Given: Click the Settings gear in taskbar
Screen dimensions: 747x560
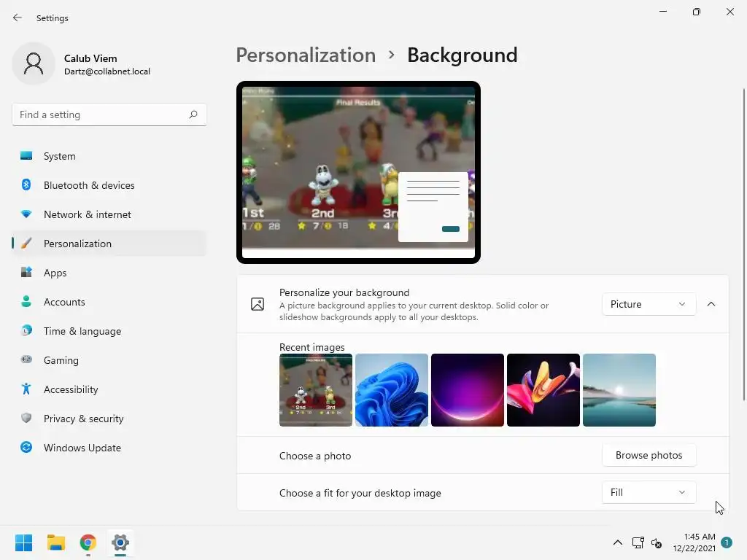Looking at the screenshot, I should pyautogui.click(x=120, y=542).
